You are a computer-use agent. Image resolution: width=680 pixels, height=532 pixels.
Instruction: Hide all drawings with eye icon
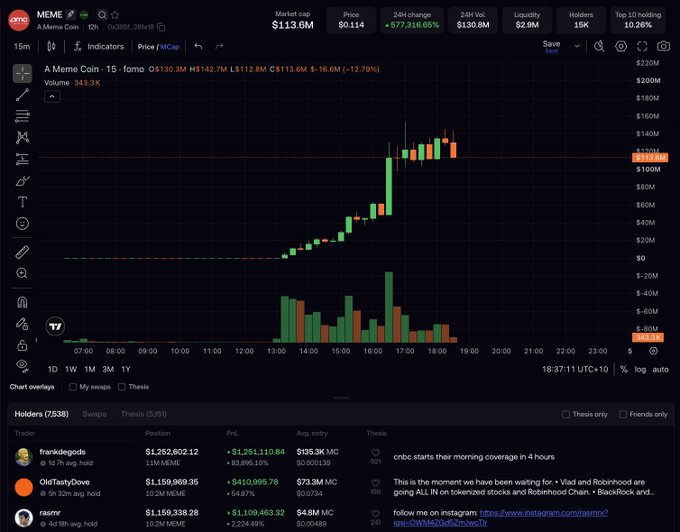[x=22, y=366]
